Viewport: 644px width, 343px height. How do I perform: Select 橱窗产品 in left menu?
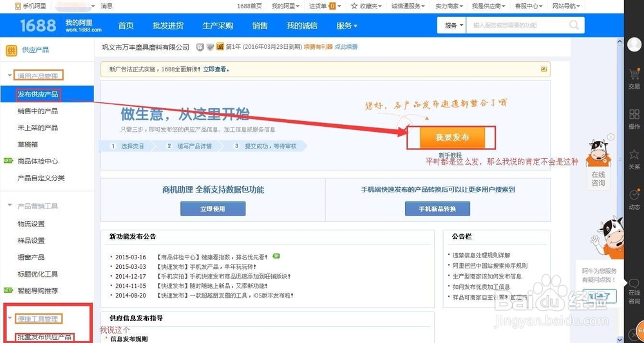coord(31,257)
